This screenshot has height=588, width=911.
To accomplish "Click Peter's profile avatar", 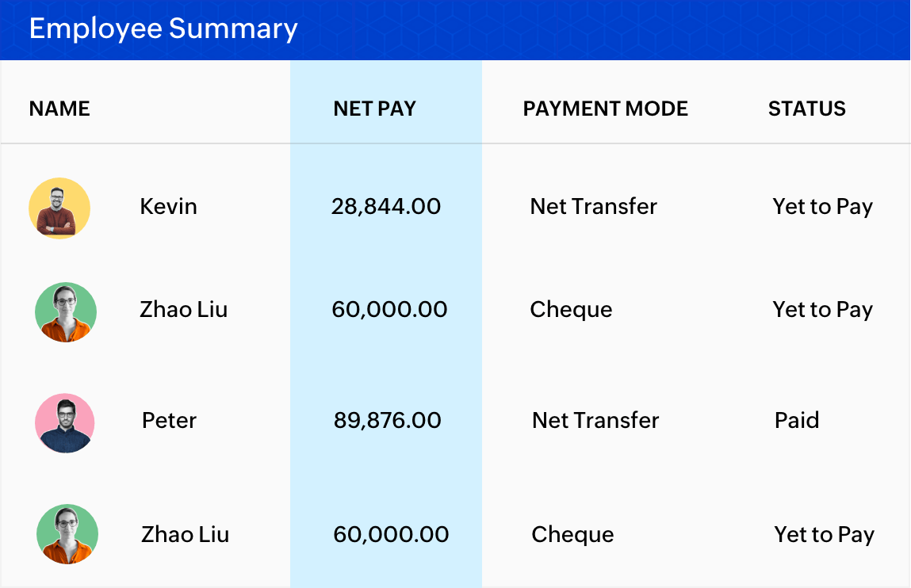I will 65,422.
